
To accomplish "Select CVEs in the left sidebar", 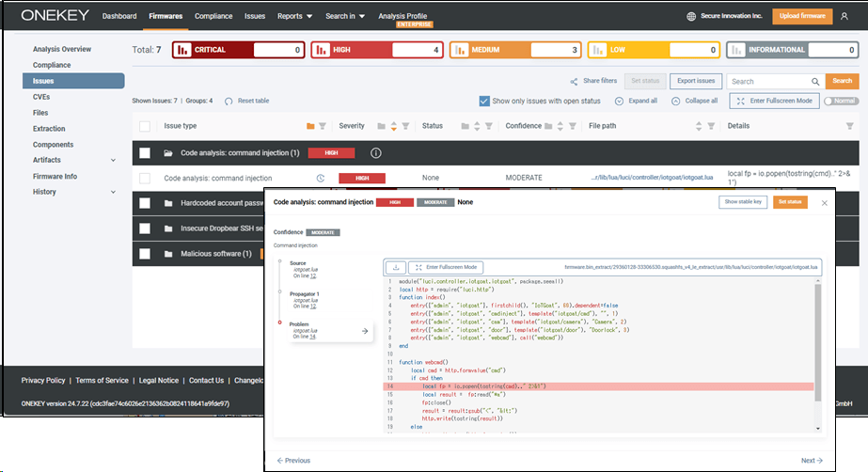I will (43, 97).
